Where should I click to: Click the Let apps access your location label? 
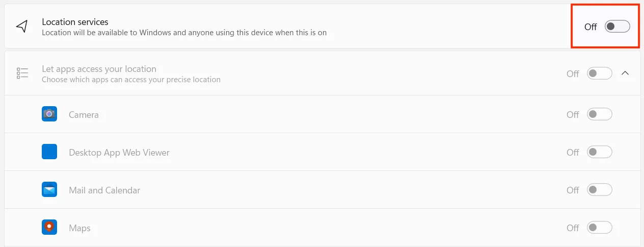[99, 69]
